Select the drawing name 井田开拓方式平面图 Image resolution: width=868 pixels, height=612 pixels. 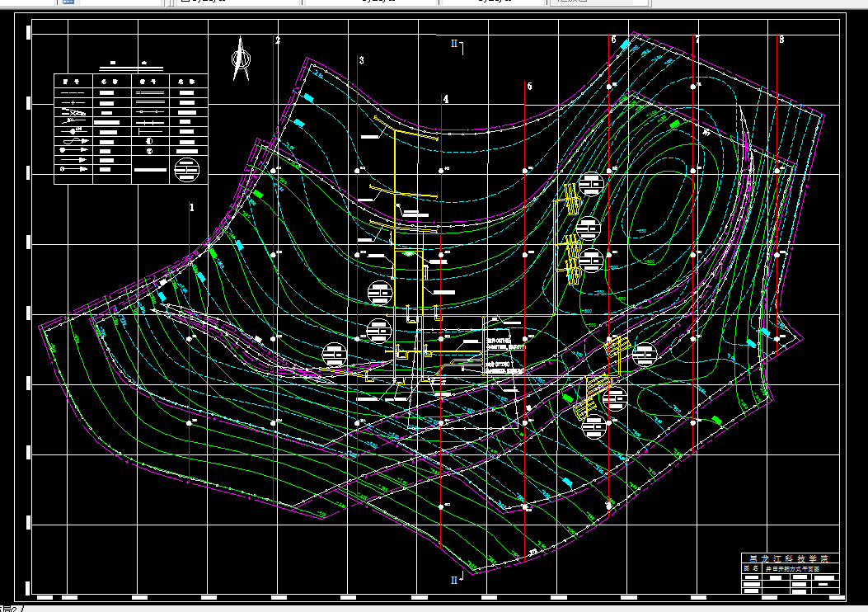[x=792, y=569]
